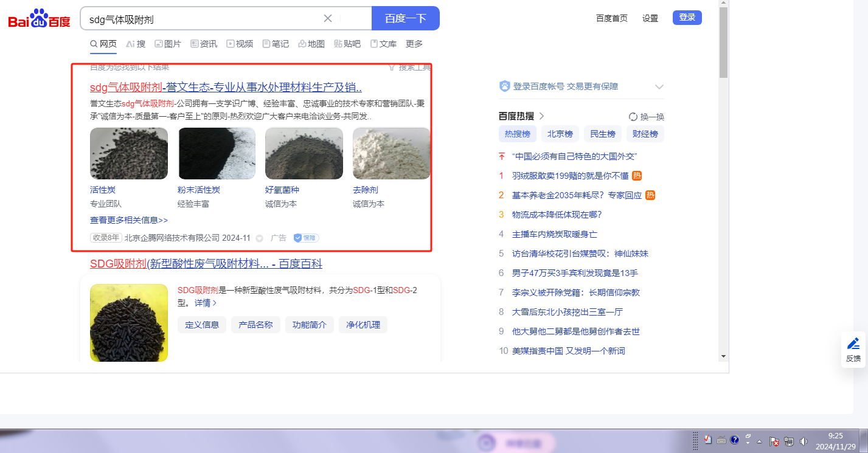Click the keyboard input method icon
This screenshot has height=453, width=868.
click(721, 440)
